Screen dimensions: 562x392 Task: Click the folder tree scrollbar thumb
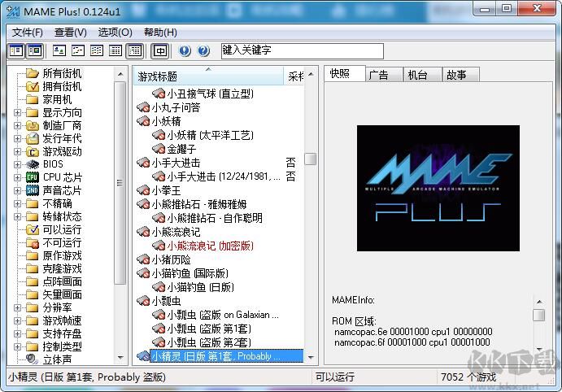[x=120, y=183]
